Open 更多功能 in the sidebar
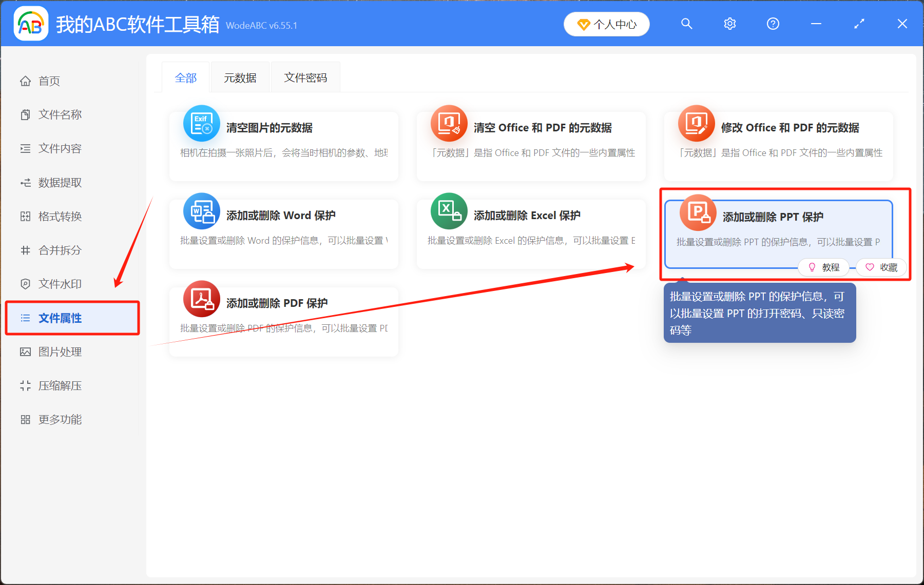The image size is (924, 585). [x=60, y=419]
